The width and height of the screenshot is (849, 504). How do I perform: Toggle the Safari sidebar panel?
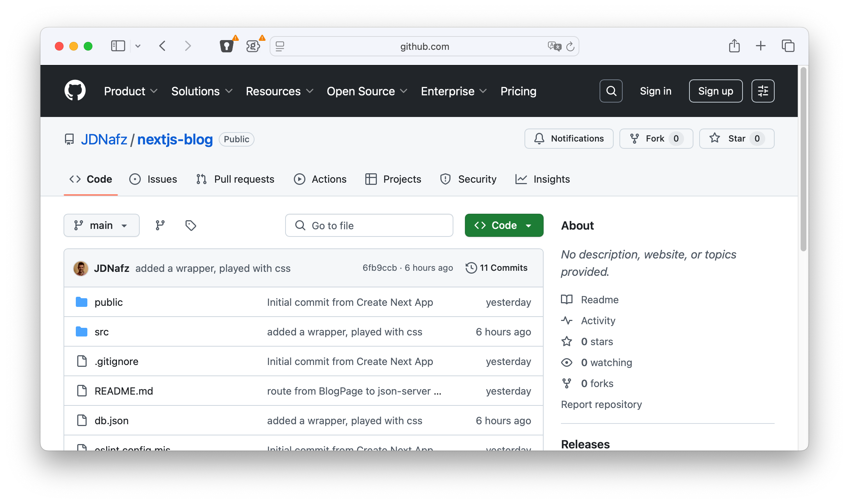point(118,46)
